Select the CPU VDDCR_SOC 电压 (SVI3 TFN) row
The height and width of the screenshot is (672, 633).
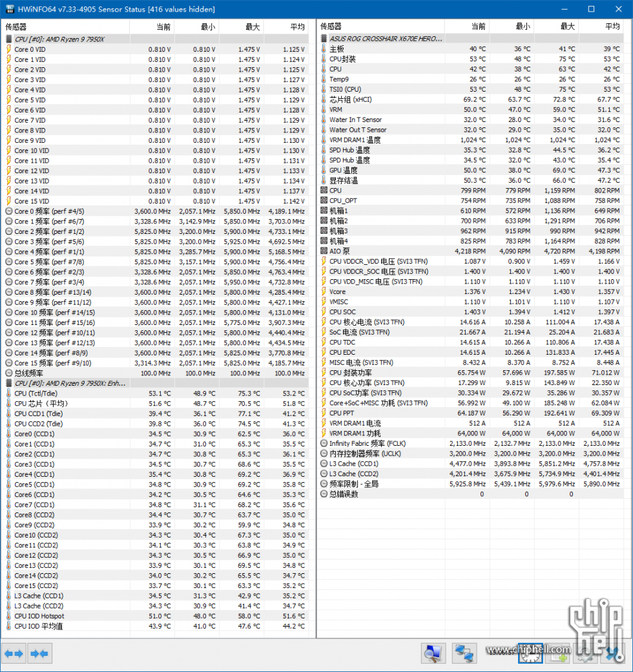click(x=470, y=271)
